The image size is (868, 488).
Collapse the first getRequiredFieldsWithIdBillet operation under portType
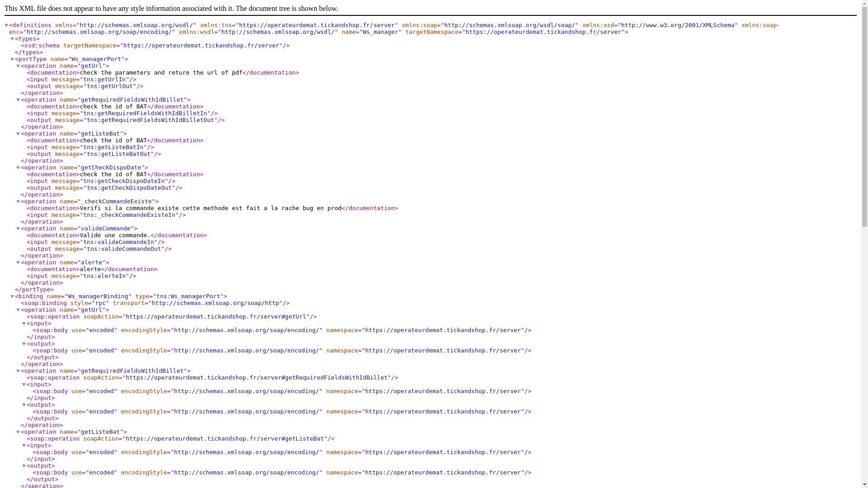pos(18,100)
